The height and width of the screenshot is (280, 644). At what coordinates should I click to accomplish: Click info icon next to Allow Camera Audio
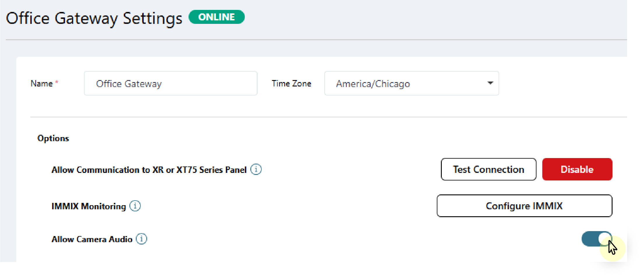(x=142, y=239)
